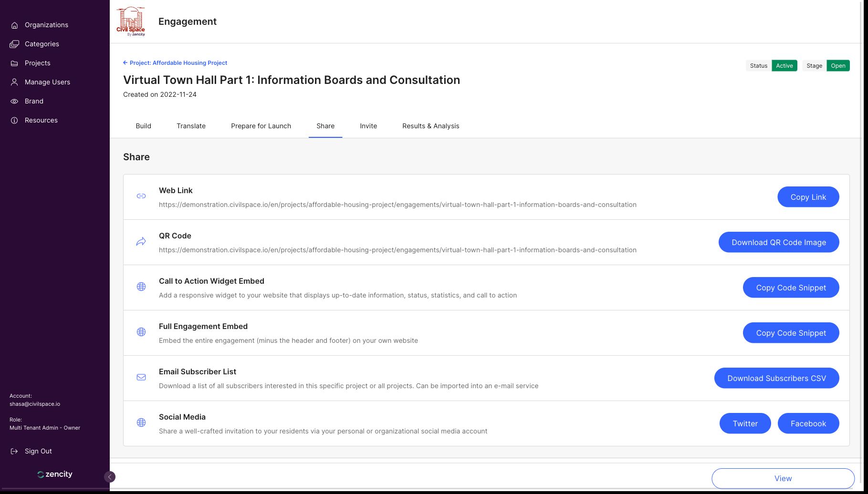Click the Categories stack icon
Image resolution: width=868 pixels, height=494 pixels.
click(x=14, y=44)
